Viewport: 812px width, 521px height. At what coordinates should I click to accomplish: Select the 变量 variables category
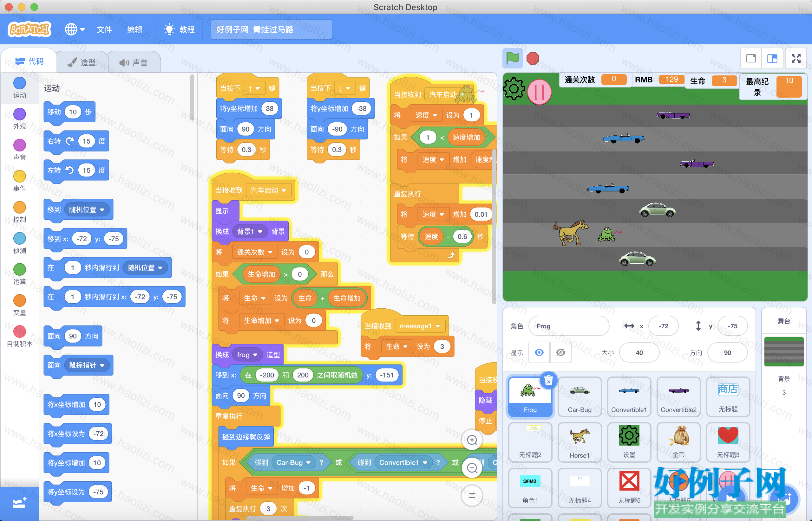pos(20,305)
